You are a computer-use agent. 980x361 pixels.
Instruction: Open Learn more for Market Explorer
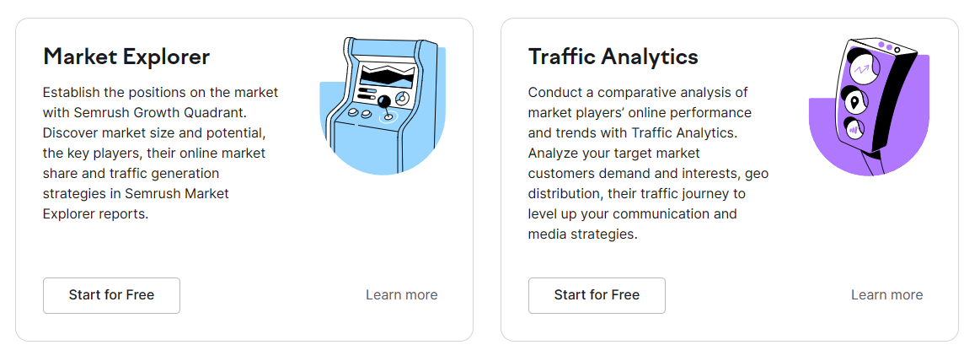point(401,295)
